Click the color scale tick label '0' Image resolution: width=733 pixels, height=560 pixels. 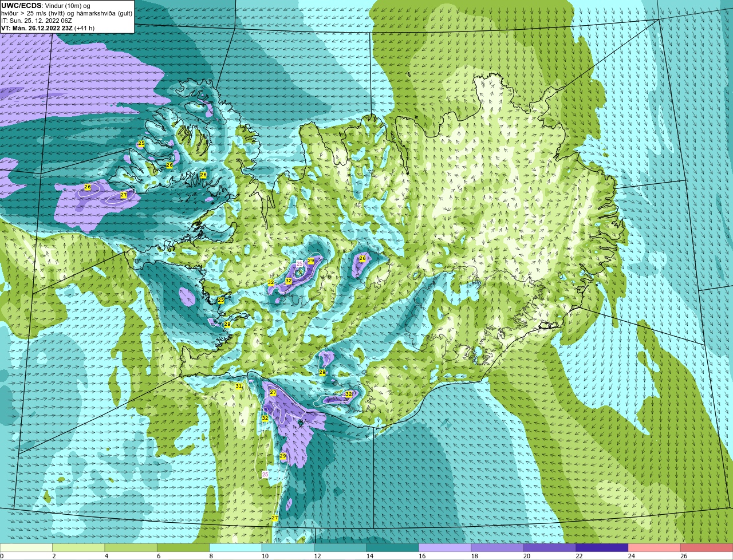point(2,556)
